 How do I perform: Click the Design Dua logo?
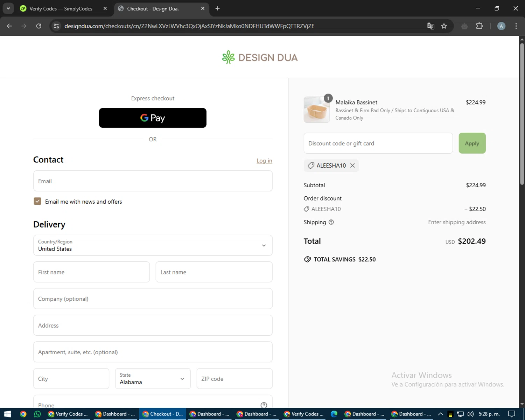[x=260, y=57]
